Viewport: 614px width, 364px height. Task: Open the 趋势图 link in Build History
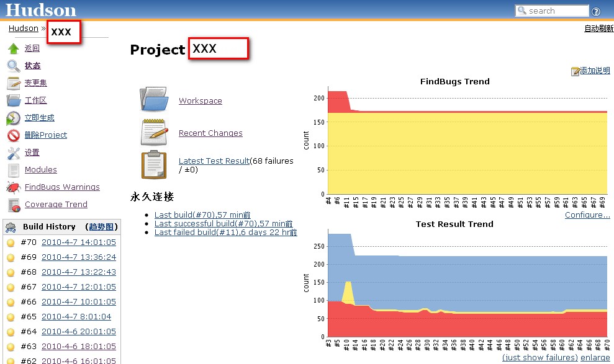click(101, 227)
